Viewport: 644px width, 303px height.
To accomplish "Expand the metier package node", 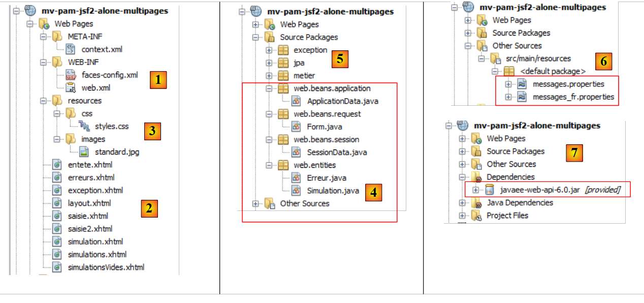I will point(269,76).
